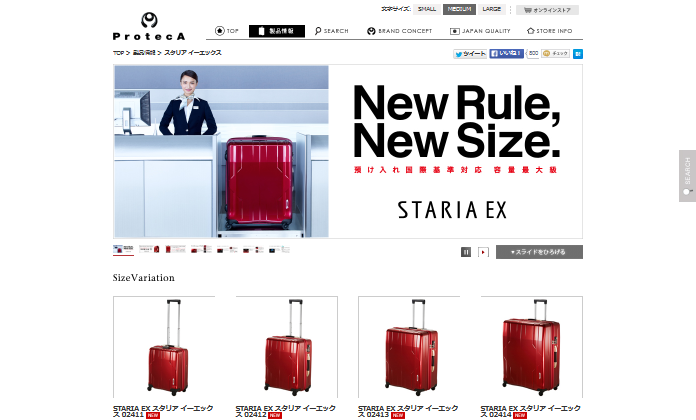Go to JAPAN QUALITY page
This screenshot has width=696, height=420.
click(480, 31)
